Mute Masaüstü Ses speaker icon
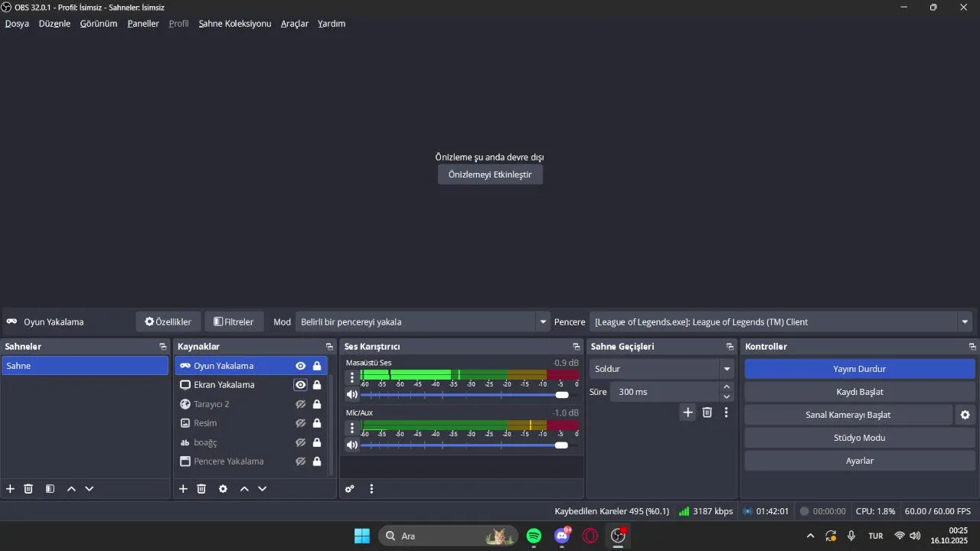980x551 pixels. click(352, 395)
